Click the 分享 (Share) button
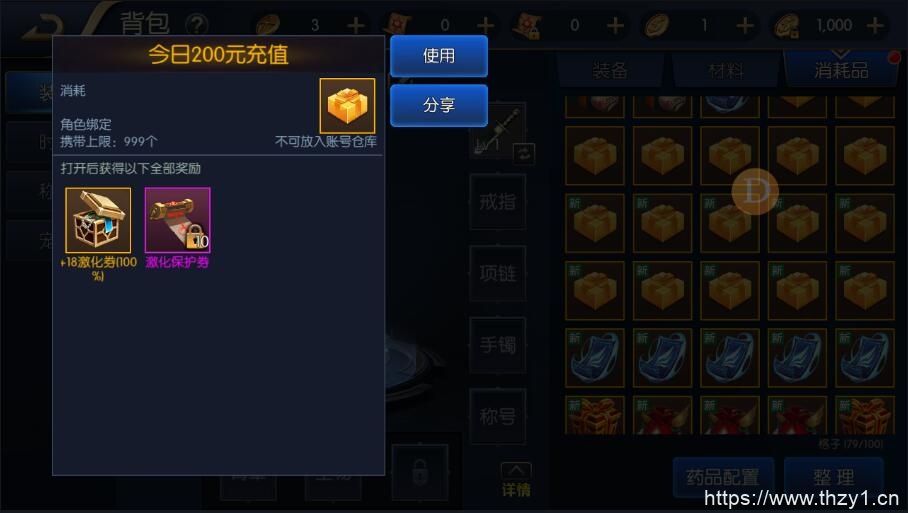The image size is (908, 513). [438, 105]
